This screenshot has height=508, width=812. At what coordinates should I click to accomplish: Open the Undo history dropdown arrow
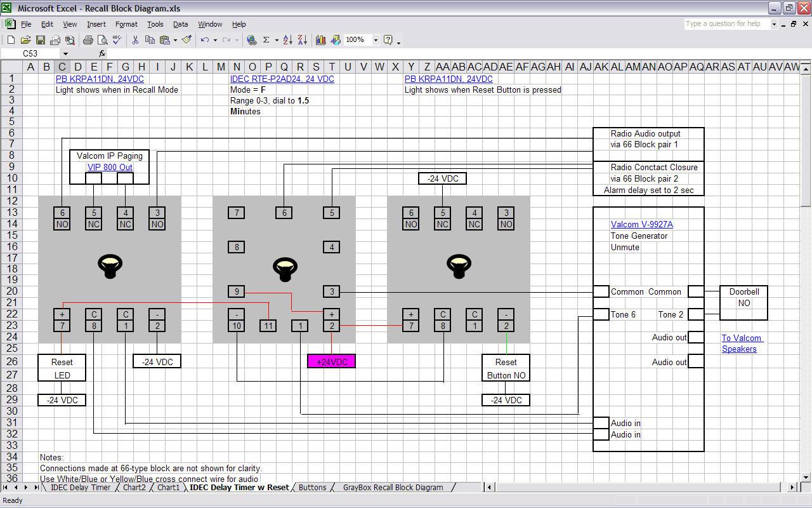215,39
